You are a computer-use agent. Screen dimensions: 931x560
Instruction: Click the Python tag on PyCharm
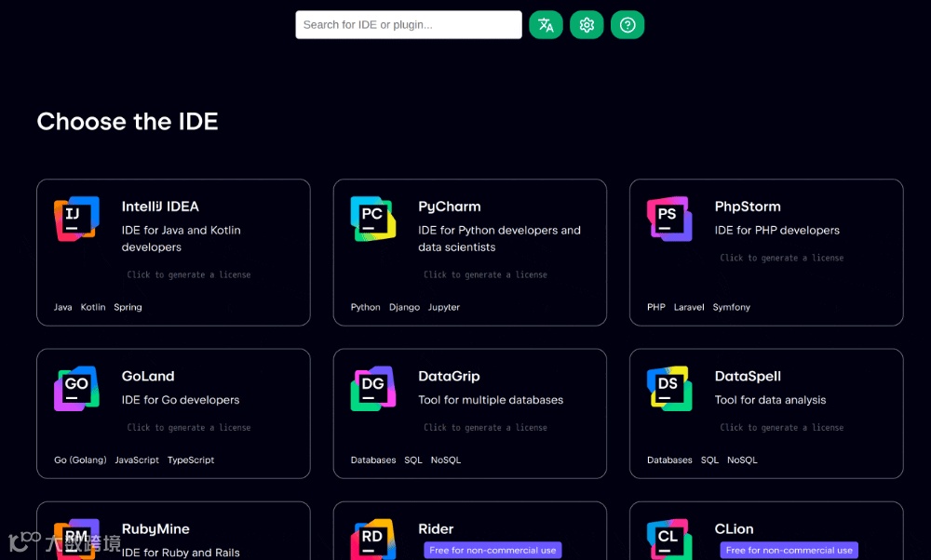(x=365, y=307)
